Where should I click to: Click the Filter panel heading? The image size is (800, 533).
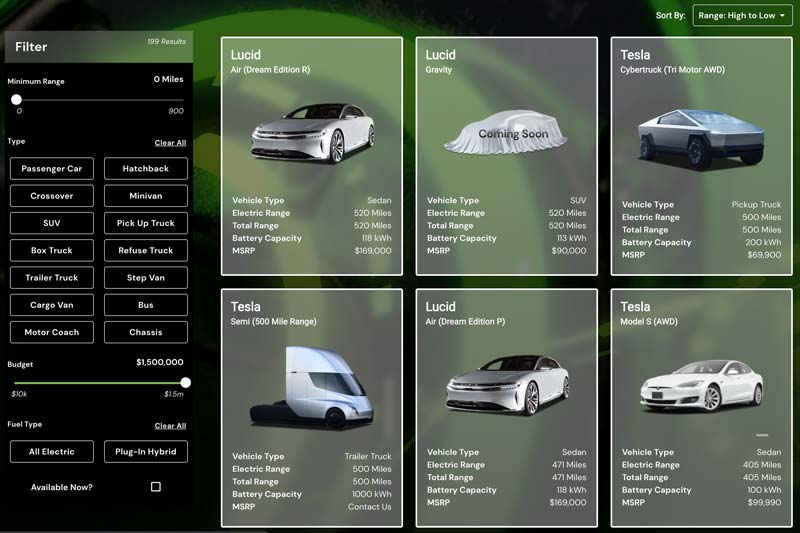[31, 47]
